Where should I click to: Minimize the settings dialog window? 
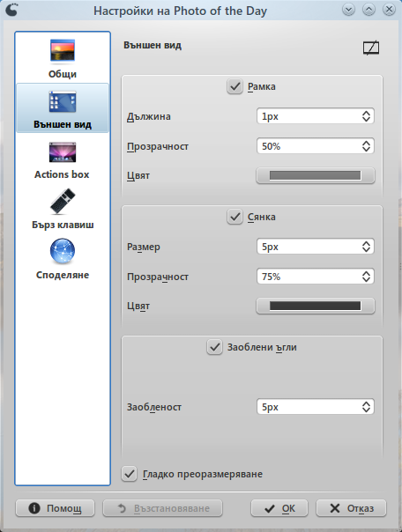349,10
